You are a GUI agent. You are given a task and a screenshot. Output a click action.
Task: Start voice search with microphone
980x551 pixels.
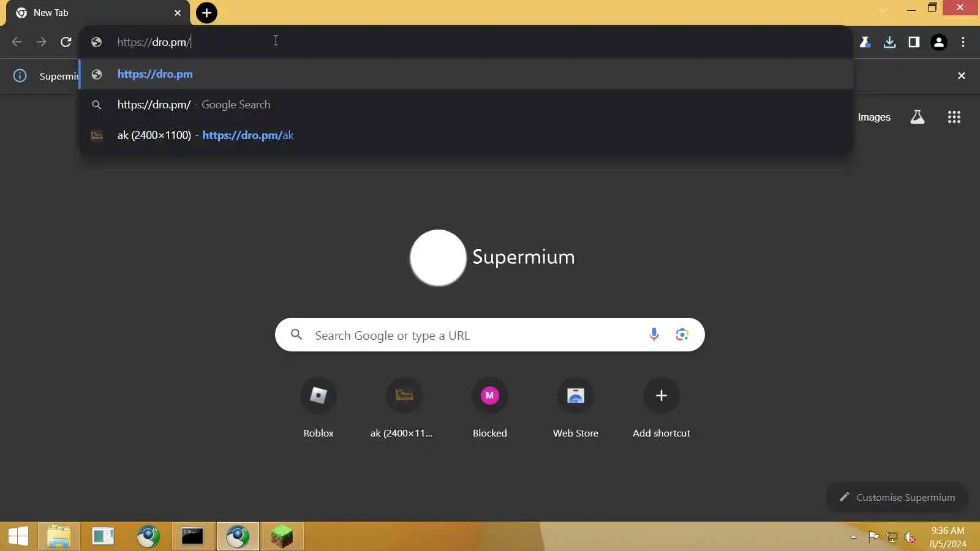pyautogui.click(x=654, y=334)
